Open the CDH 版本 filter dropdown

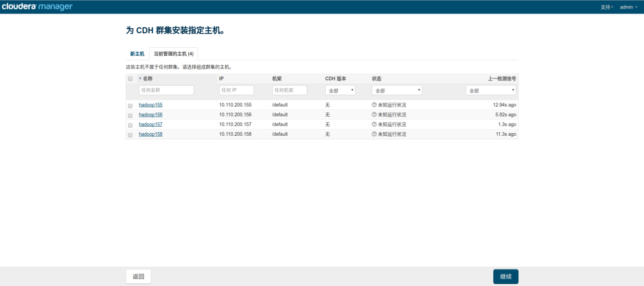(340, 90)
